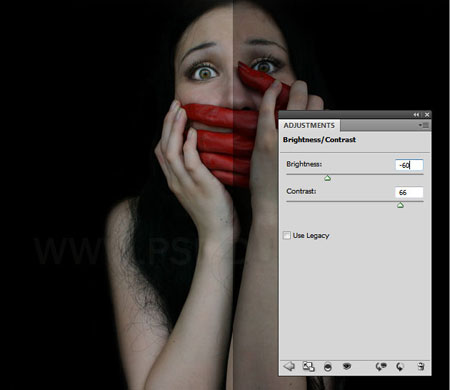This screenshot has width=450, height=390.
Task: Click the Brightness/Contrast panel heading
Action: coord(319,140)
